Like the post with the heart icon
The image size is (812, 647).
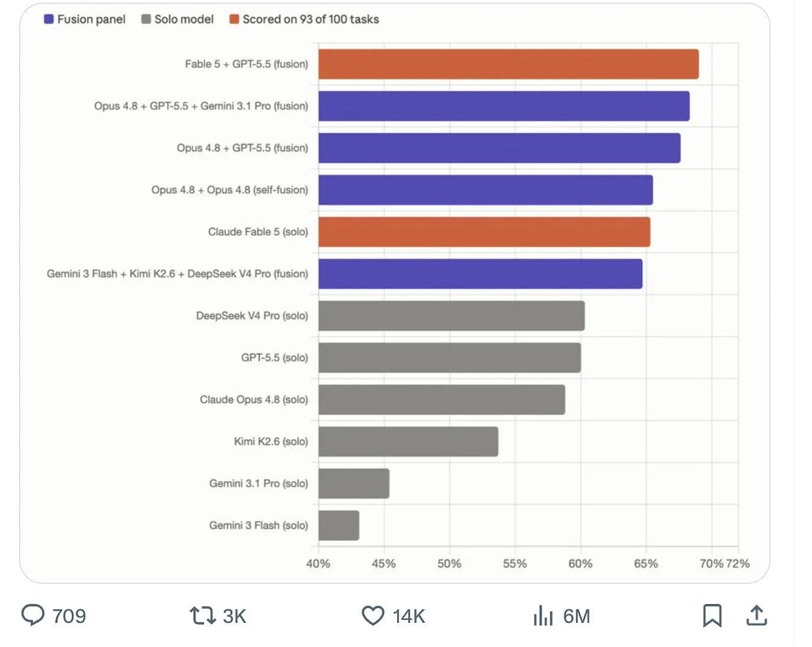(373, 615)
